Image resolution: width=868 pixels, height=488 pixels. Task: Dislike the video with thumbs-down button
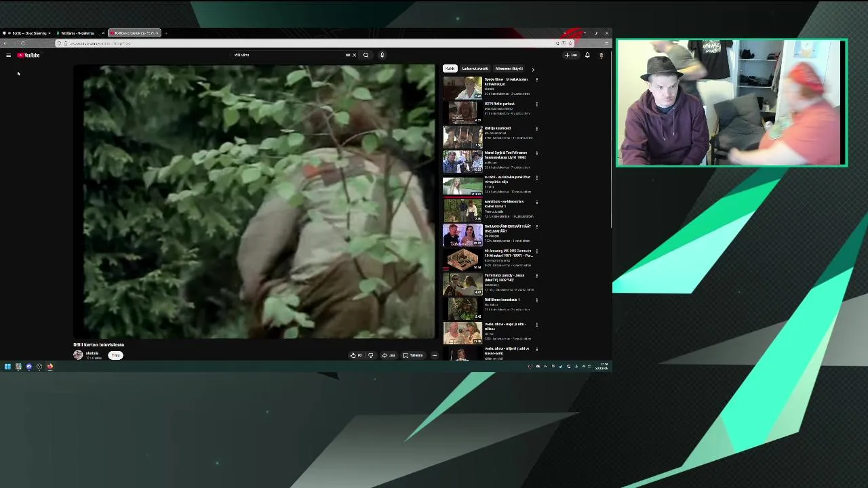click(370, 355)
